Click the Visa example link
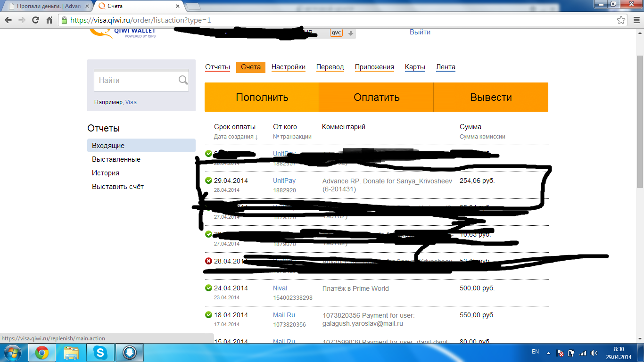This screenshot has width=644, height=362. [131, 102]
